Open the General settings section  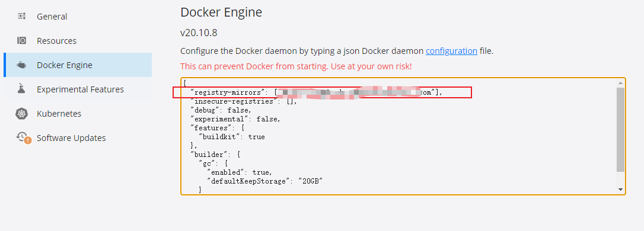(52, 17)
